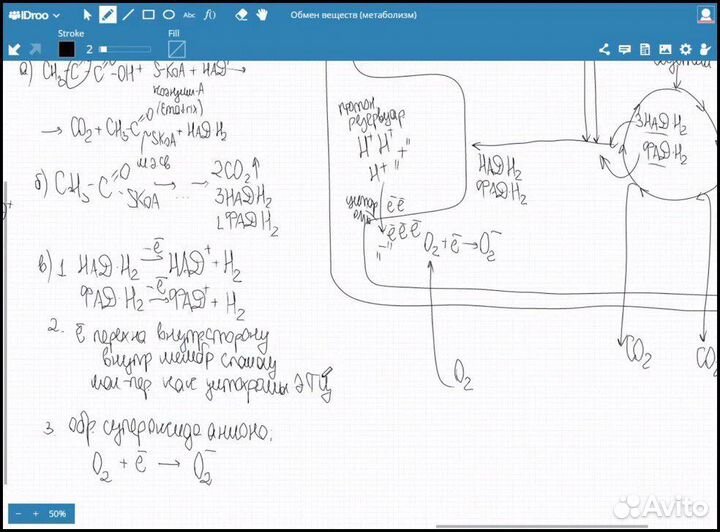The image size is (720, 532).
Task: Choose the straight Line tool
Action: [x=128, y=15]
